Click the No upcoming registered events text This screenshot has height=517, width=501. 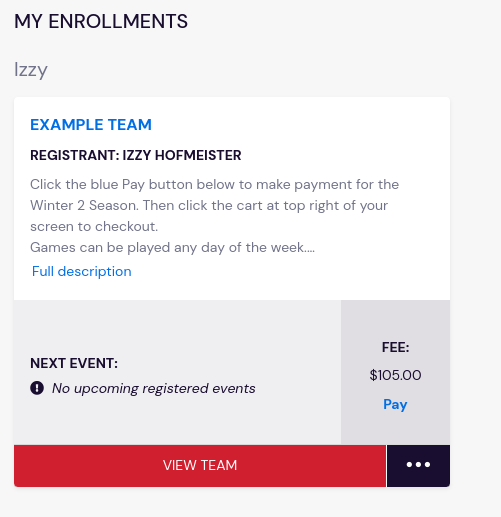click(x=154, y=388)
